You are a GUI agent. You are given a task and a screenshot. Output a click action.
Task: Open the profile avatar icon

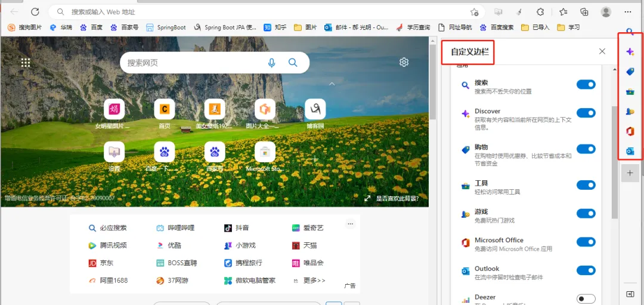[x=606, y=12]
